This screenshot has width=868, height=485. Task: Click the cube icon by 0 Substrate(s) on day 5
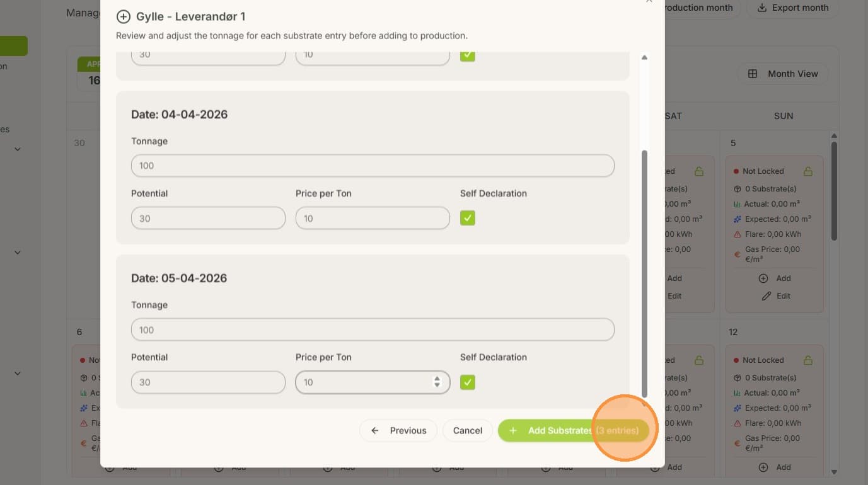pos(737,189)
